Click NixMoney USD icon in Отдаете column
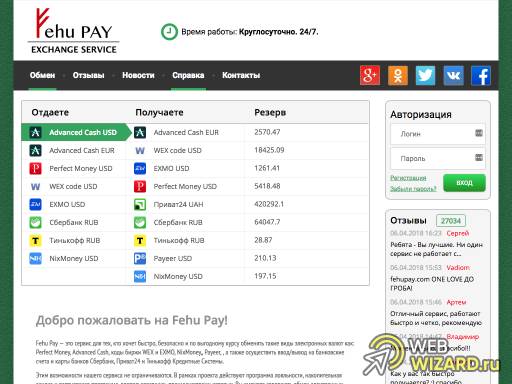 (x=36, y=258)
